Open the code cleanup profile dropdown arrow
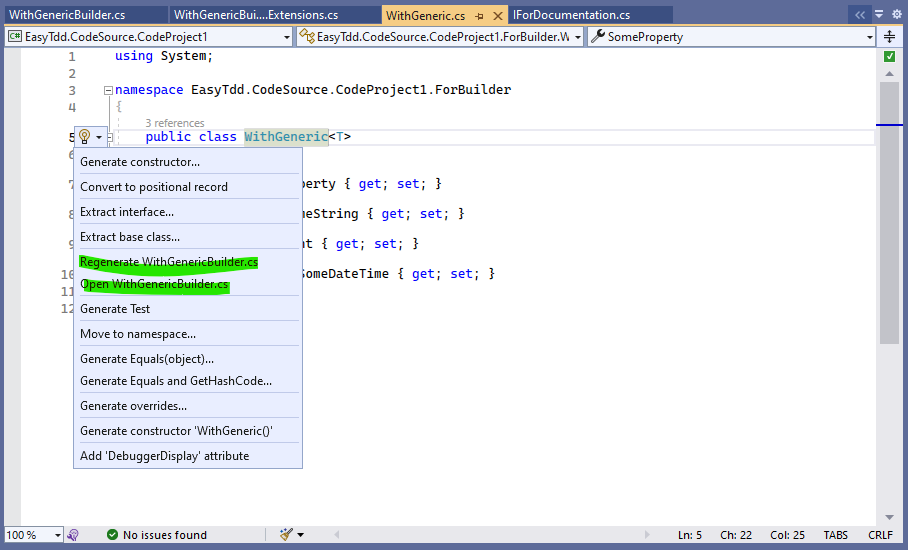Viewport: 908px width, 550px height. click(301, 534)
